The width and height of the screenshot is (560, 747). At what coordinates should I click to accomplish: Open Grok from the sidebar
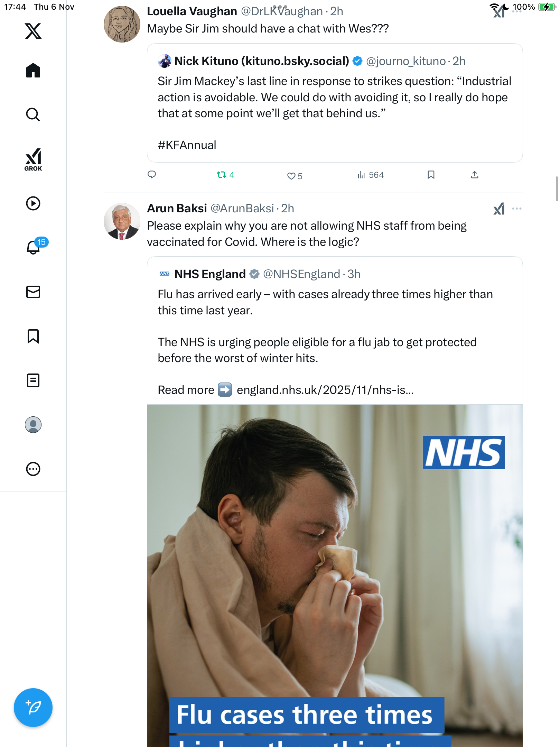pyautogui.click(x=33, y=159)
